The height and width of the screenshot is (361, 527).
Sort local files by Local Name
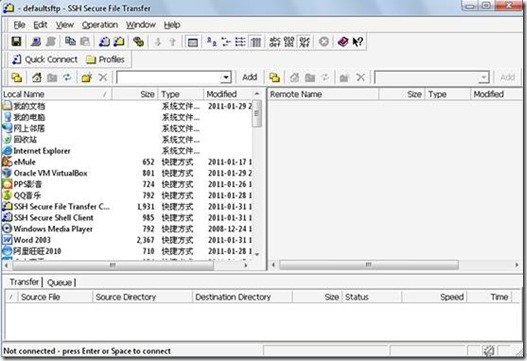[x=56, y=94]
